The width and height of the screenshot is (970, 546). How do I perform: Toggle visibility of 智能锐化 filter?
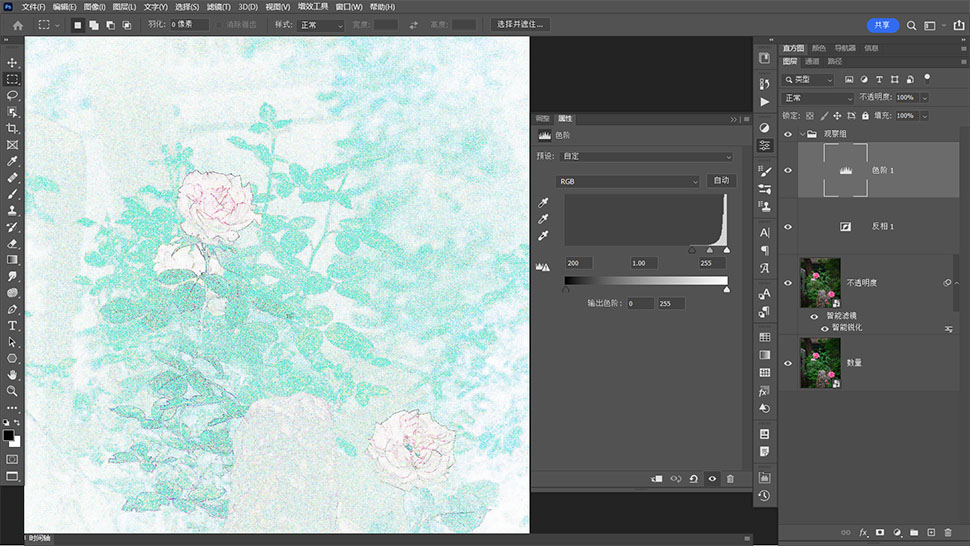click(x=825, y=329)
